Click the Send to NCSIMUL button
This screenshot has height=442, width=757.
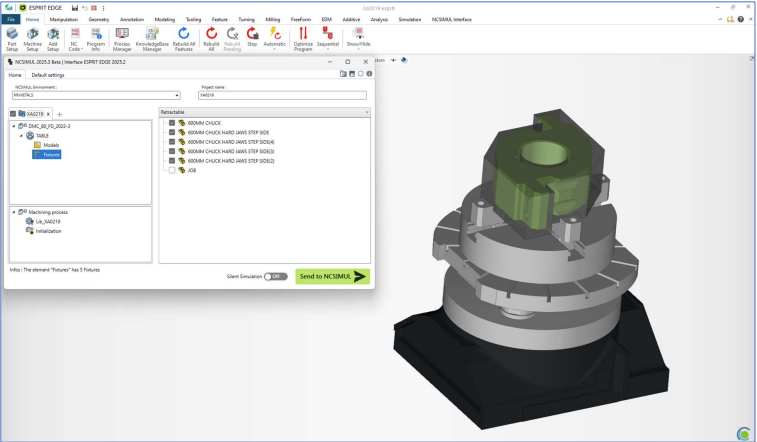coord(333,276)
